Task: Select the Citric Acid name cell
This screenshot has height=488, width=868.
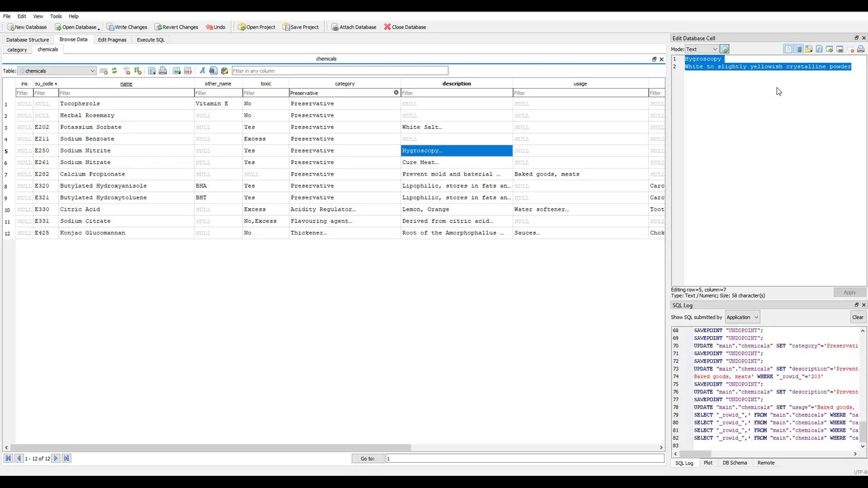Action: (126, 209)
